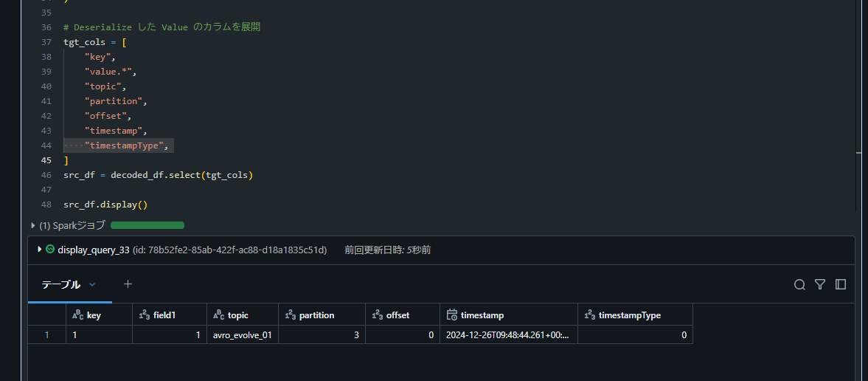This screenshot has height=381, width=868.
Task: Click the timestampType column header
Action: coord(635,315)
